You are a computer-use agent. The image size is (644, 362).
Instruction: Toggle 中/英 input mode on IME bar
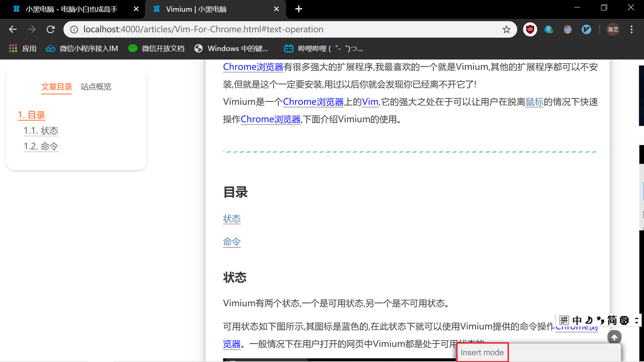[x=577, y=320]
